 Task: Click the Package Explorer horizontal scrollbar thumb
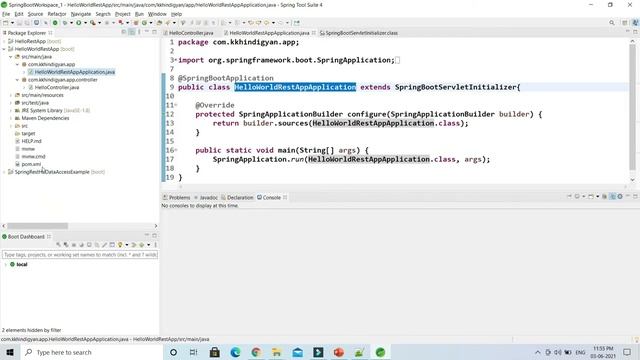pos(38,226)
